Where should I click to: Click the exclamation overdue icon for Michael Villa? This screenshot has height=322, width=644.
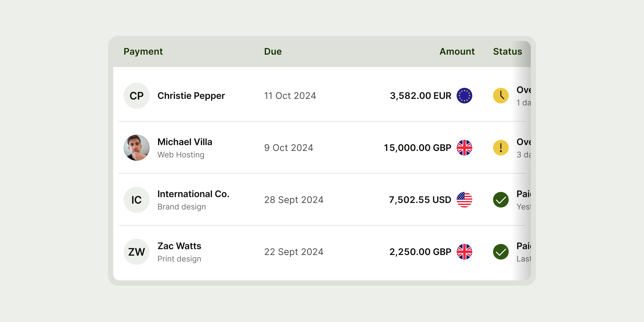pyautogui.click(x=500, y=148)
